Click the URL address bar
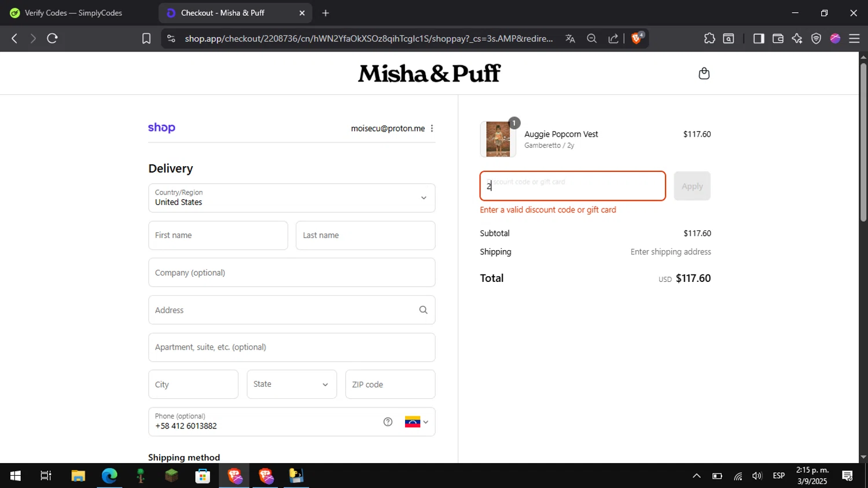 tap(369, 38)
